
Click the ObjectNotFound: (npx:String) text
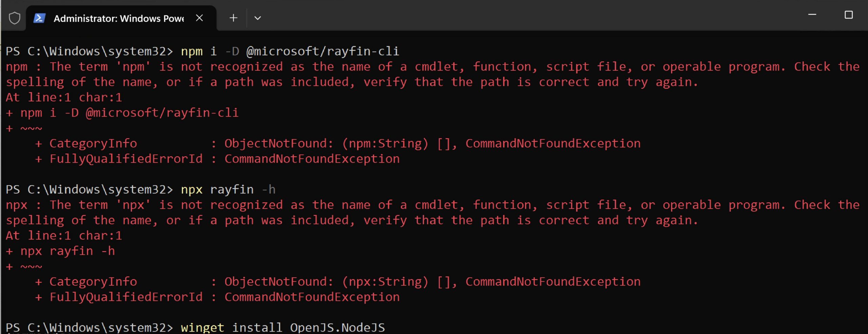[x=327, y=281]
